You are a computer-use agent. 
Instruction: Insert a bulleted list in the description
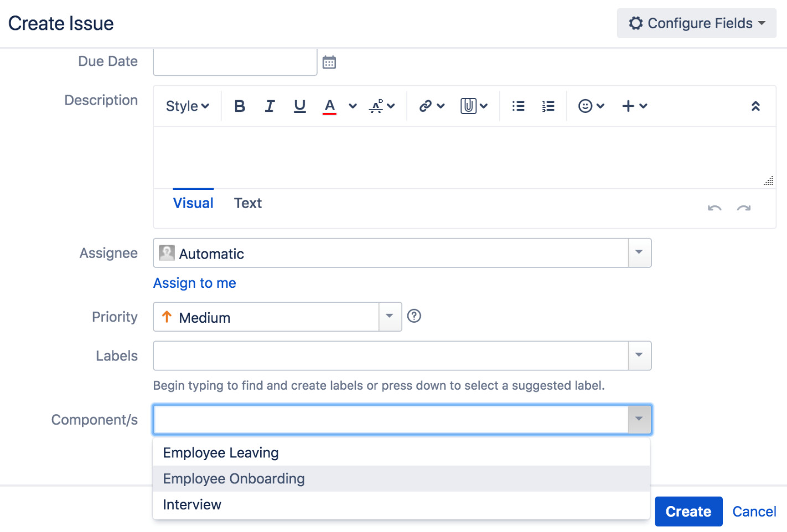pyautogui.click(x=518, y=106)
